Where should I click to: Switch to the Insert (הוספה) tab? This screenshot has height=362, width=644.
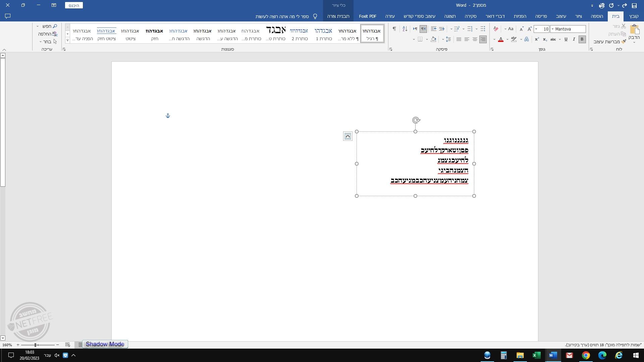597,16
